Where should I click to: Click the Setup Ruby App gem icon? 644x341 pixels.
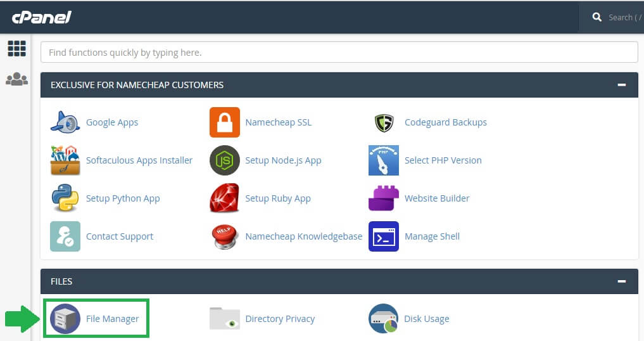[224, 198]
